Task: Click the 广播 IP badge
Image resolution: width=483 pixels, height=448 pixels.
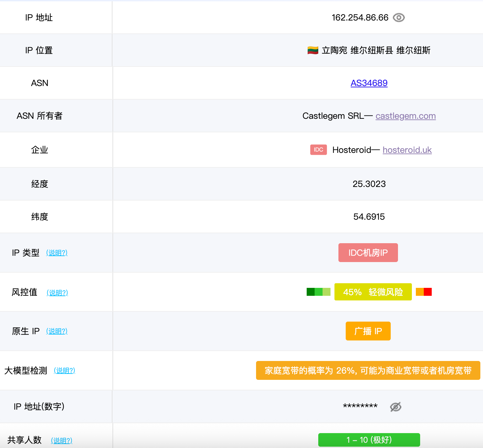Action: 368,331
